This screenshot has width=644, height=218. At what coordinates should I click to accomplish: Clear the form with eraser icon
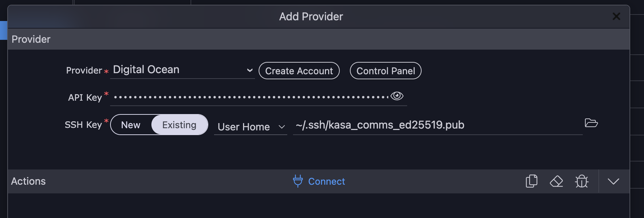556,181
